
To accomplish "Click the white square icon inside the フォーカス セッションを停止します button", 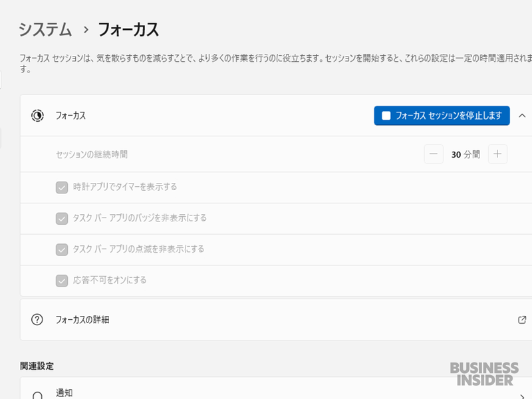I will point(386,116).
